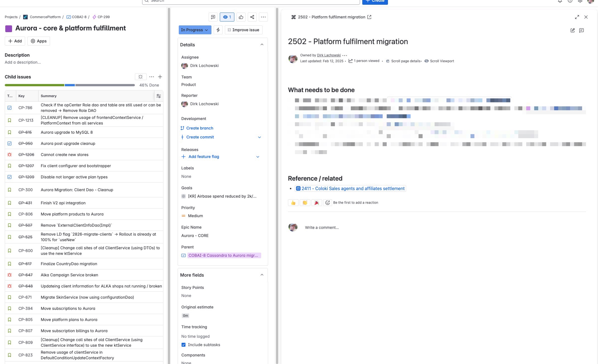Viewport: 598px width, 364px height.
Task: Open the add-reaction emoji picker
Action: pyautogui.click(x=327, y=203)
